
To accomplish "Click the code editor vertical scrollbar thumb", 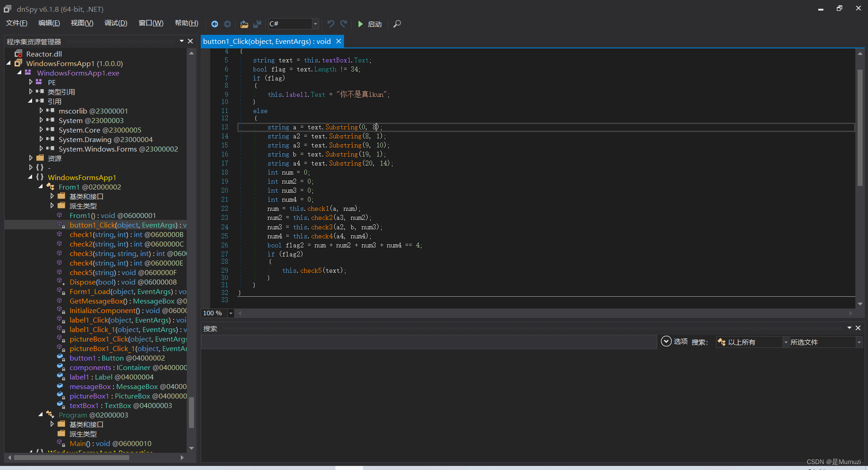I will pos(860,128).
